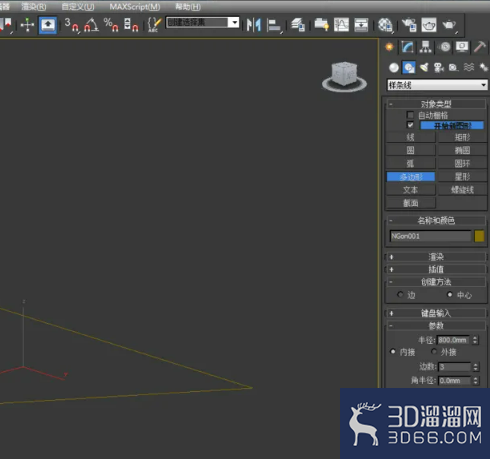This screenshot has height=459, width=490.
Task: Open the Layer Manager icon
Action: 297,25
